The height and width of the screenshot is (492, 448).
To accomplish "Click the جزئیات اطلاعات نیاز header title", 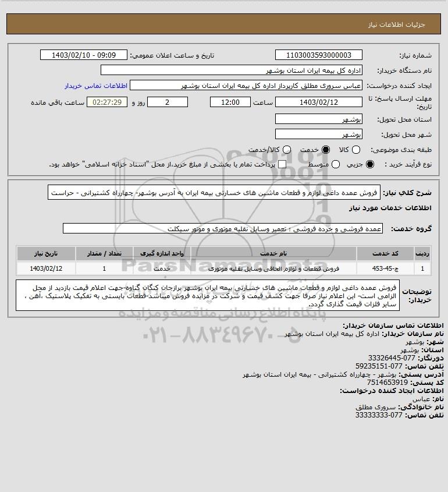I will click(397, 24).
